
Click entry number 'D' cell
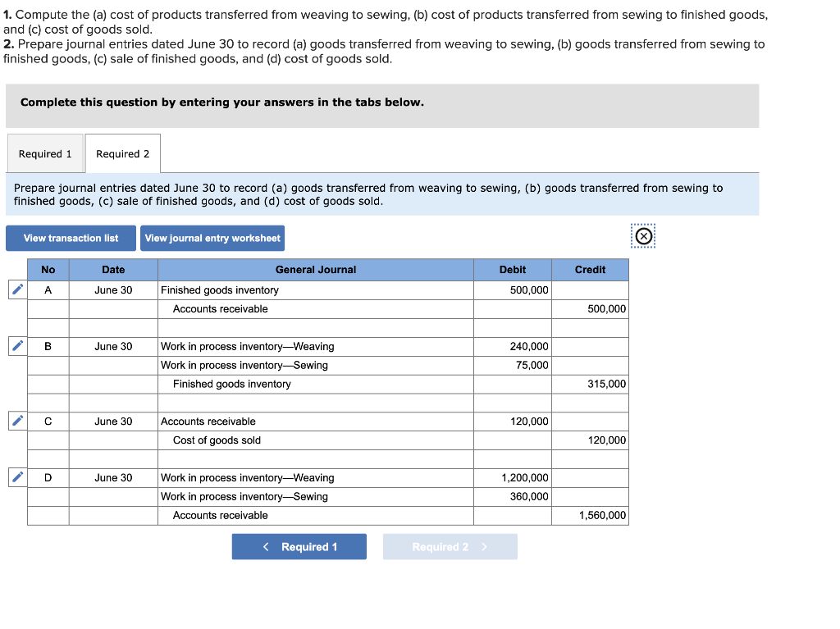(x=48, y=478)
